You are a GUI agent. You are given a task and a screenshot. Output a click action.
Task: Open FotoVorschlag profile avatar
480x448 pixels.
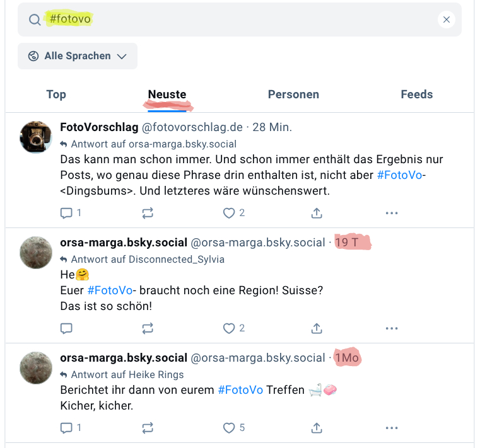click(36, 137)
